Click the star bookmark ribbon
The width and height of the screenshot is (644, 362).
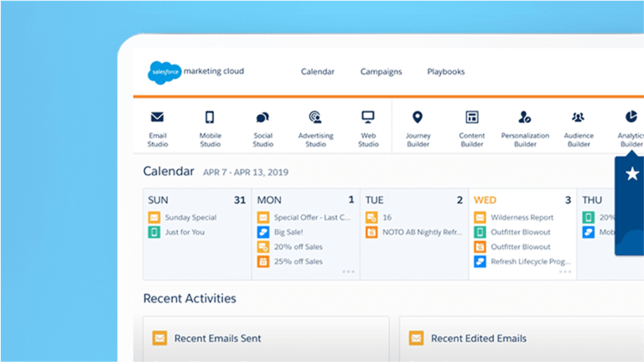tap(631, 173)
